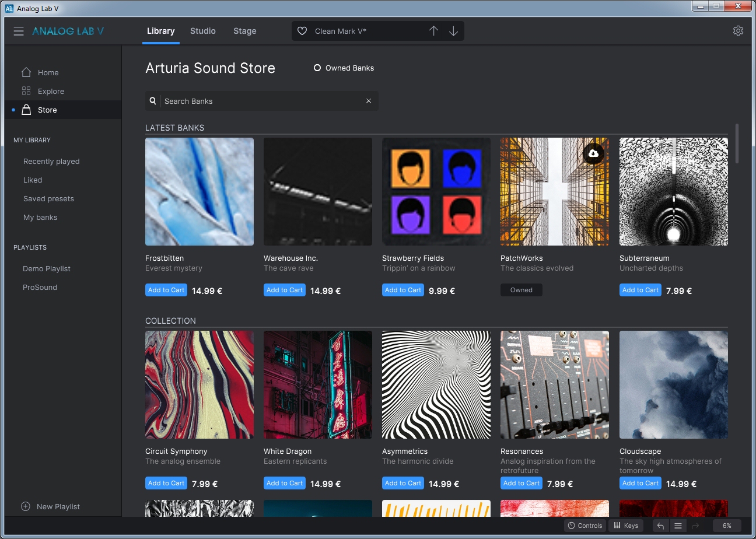Open the hamburger main menu
The image size is (756, 539).
coord(19,32)
